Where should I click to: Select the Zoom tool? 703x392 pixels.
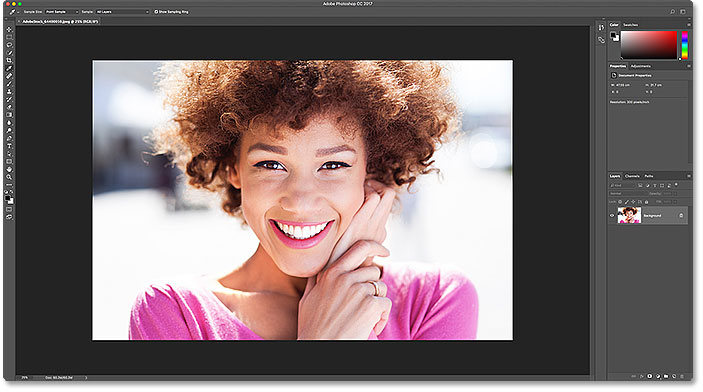pos(9,177)
